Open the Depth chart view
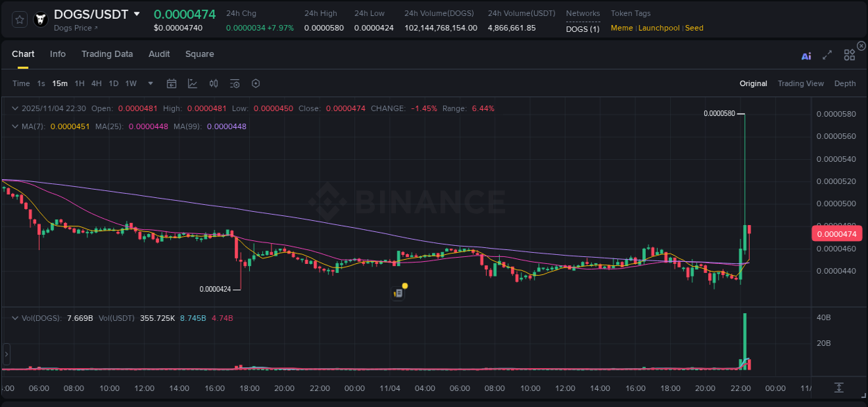The image size is (868, 407). click(x=845, y=83)
